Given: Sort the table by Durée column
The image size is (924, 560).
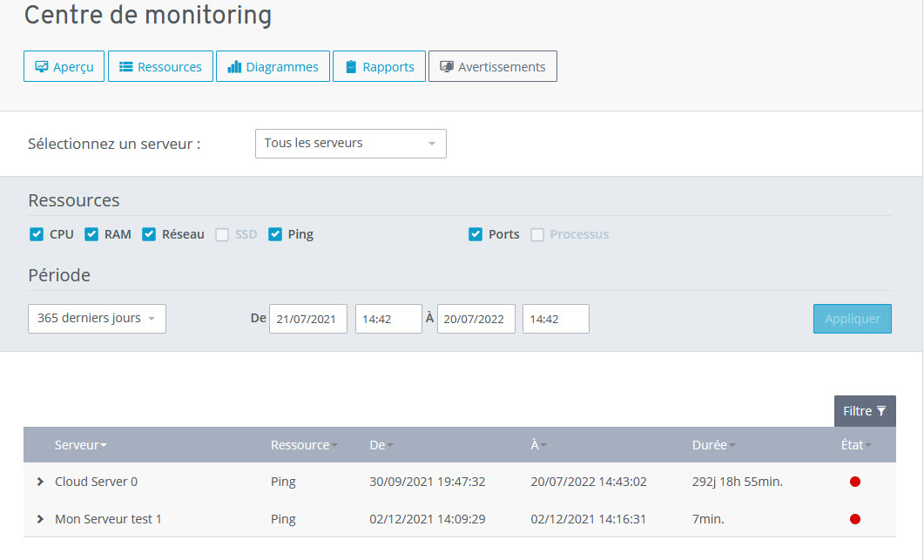Looking at the screenshot, I should 713,445.
